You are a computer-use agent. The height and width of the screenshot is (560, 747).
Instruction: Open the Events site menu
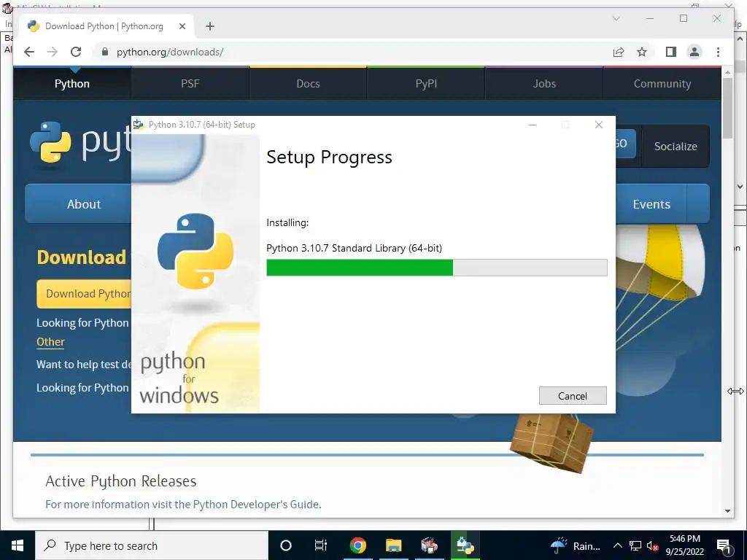click(x=651, y=204)
